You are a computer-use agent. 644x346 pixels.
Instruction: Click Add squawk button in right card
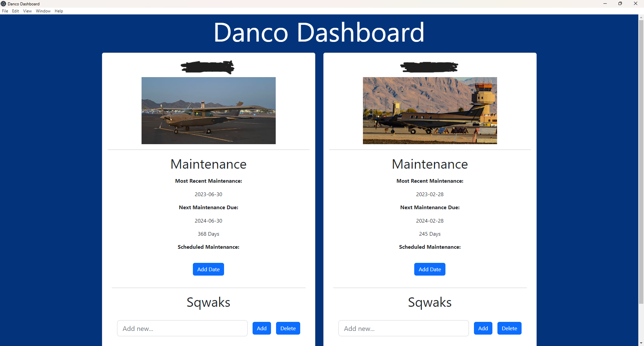pos(483,328)
